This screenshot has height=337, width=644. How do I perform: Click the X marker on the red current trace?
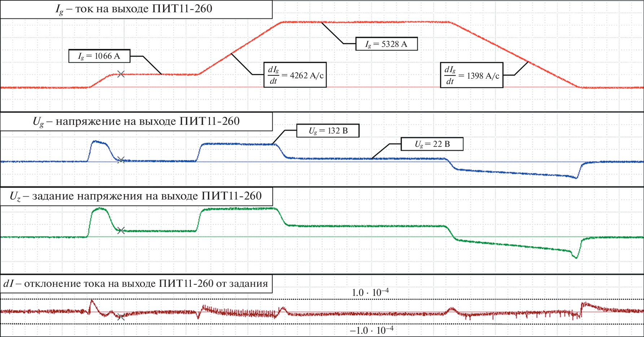121,74
